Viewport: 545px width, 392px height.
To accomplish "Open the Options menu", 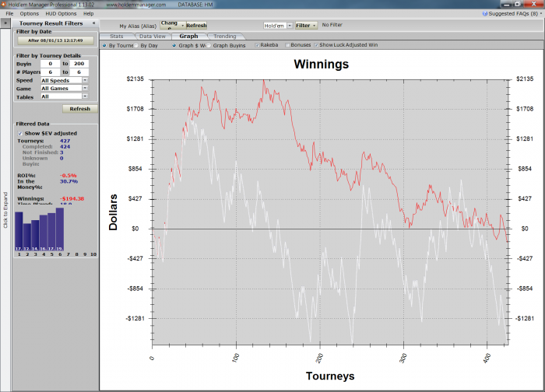I will tap(30, 13).
